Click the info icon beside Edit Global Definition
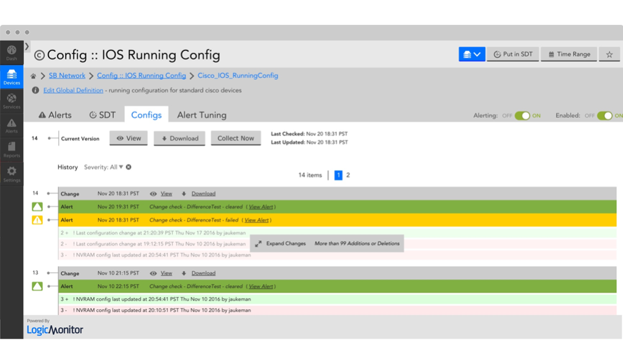 point(35,91)
